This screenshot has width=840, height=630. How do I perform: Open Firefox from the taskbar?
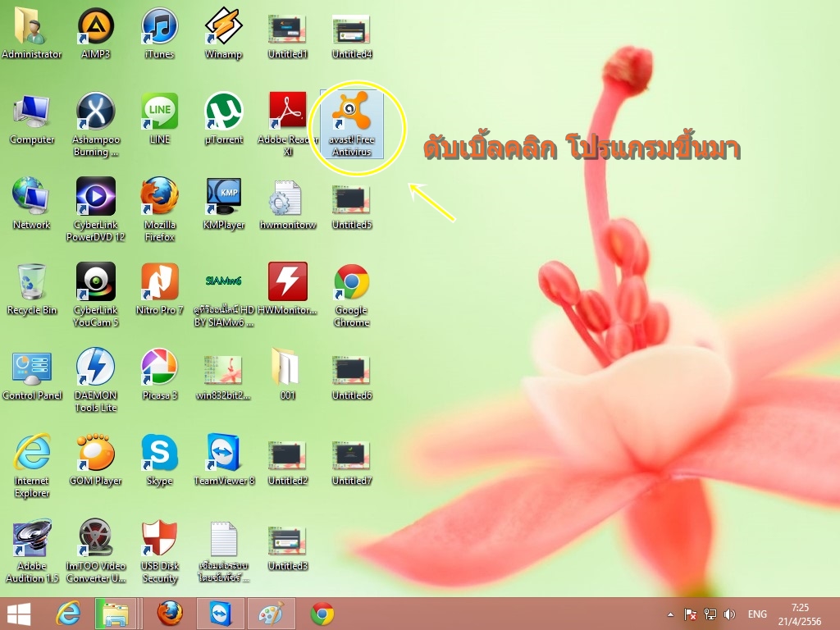click(169, 614)
